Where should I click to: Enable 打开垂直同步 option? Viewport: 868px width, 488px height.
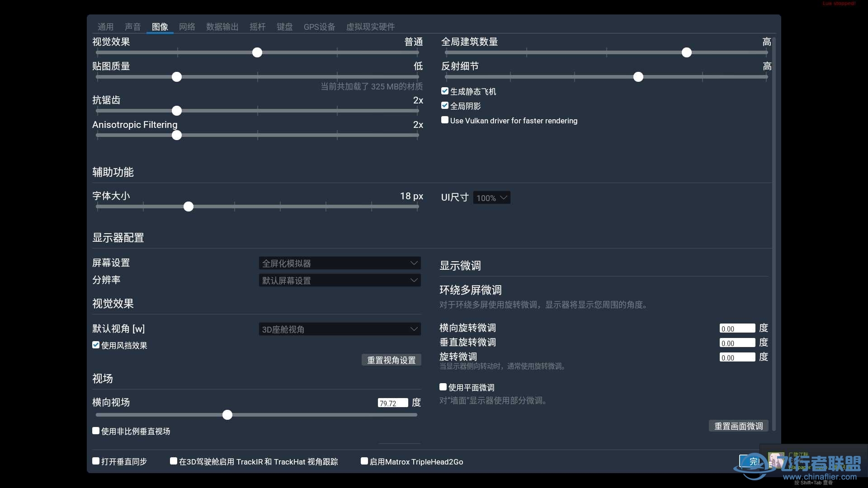(95, 461)
